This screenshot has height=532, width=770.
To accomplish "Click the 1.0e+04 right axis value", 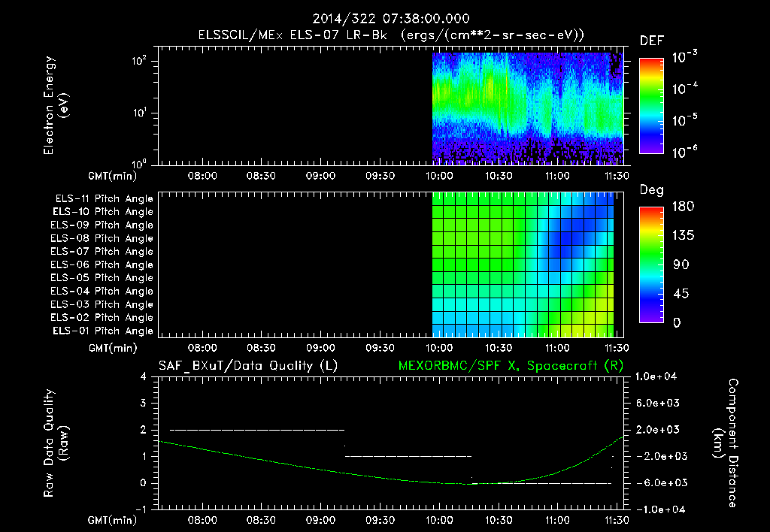I will tap(656, 377).
